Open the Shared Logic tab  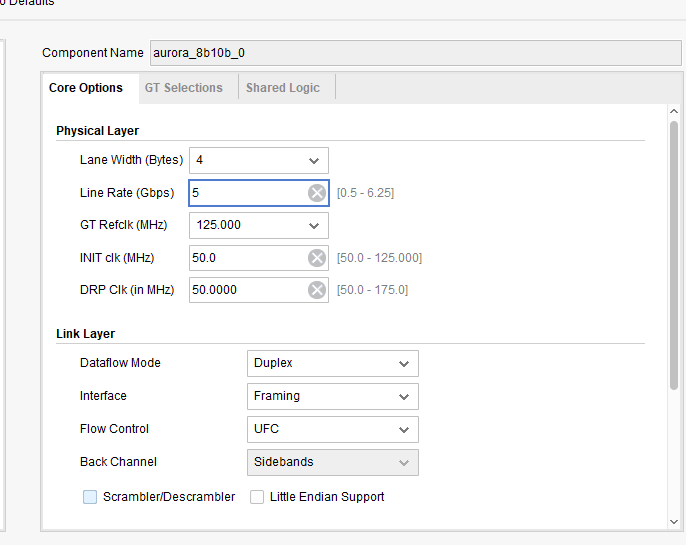pyautogui.click(x=283, y=88)
